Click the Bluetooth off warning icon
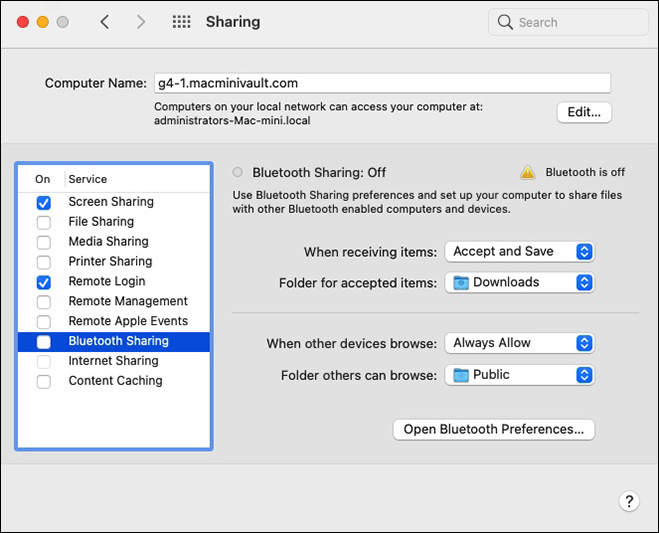This screenshot has width=659, height=533. (x=527, y=172)
